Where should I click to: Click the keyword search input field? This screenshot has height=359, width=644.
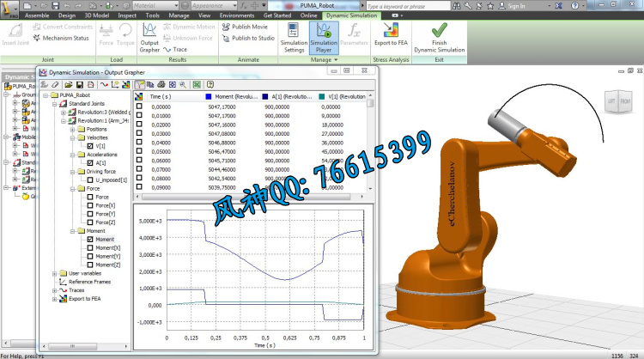[408, 6]
